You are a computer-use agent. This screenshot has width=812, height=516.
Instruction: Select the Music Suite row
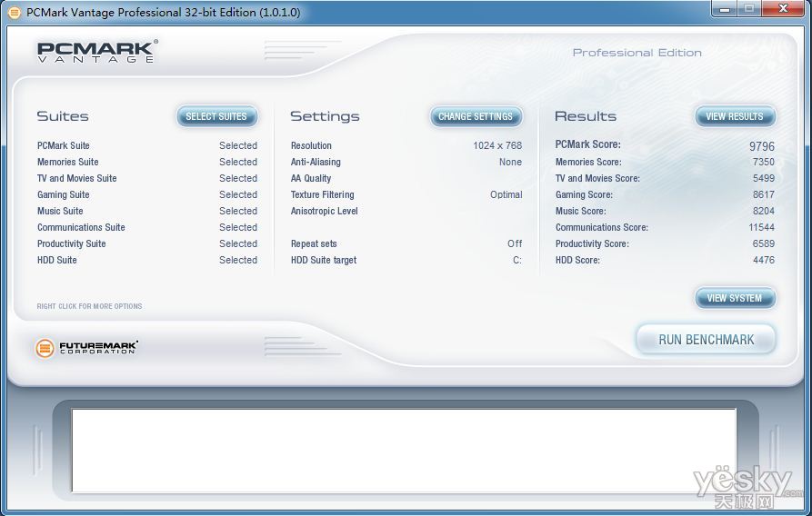tap(147, 211)
